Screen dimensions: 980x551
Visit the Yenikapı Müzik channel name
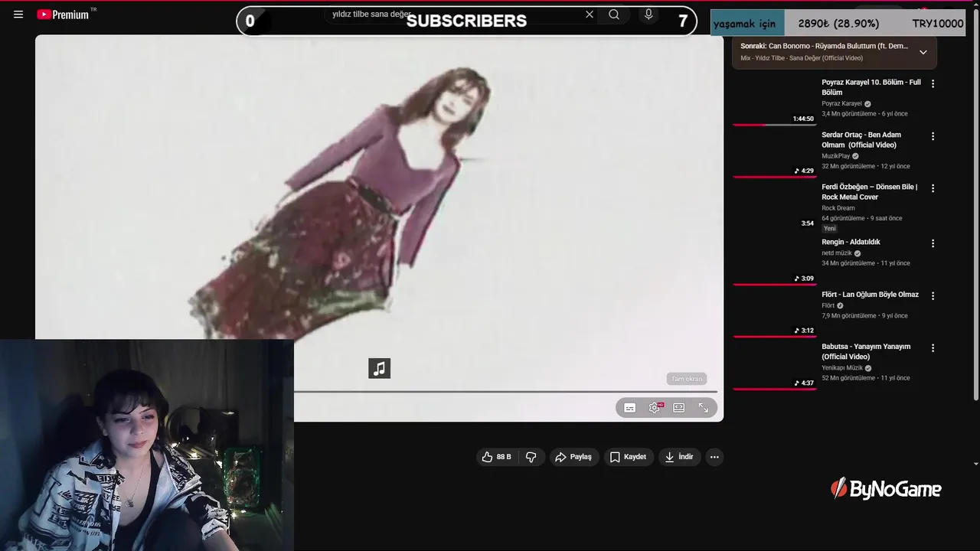842,368
